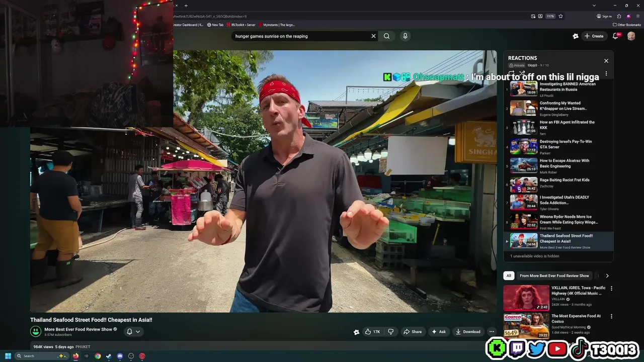
Task: Open the page zoom 110% indicator
Action: coord(550,16)
